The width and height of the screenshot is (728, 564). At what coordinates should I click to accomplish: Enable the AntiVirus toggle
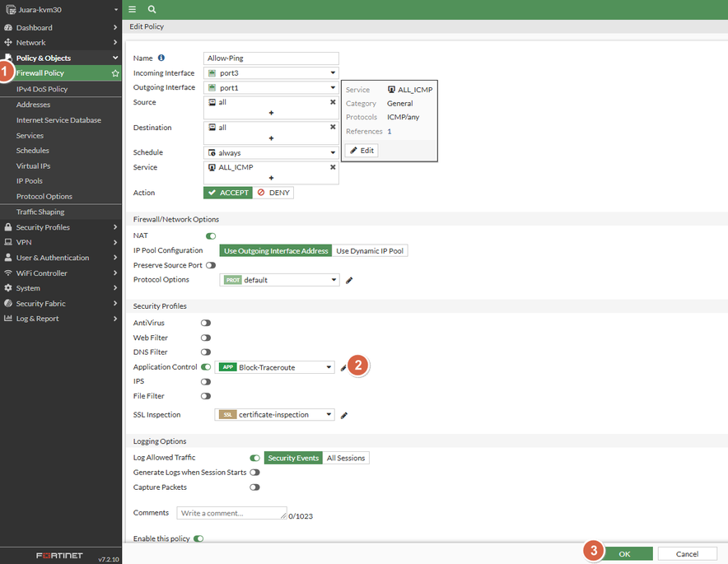coord(206,323)
